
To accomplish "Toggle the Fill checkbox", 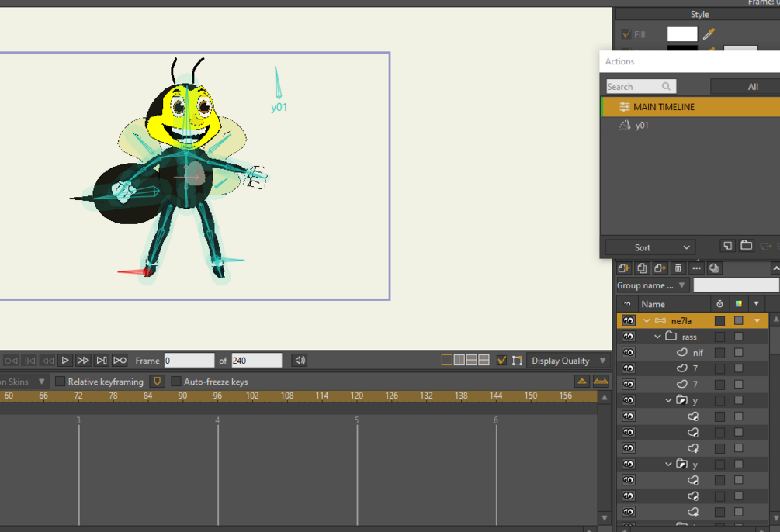I will coord(626,34).
